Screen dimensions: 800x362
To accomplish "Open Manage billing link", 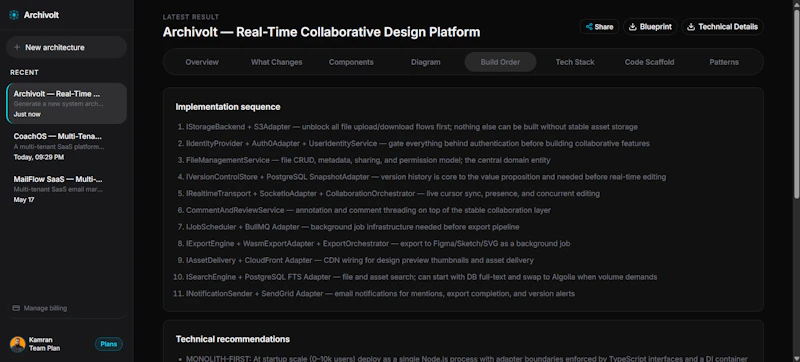I will click(x=45, y=308).
